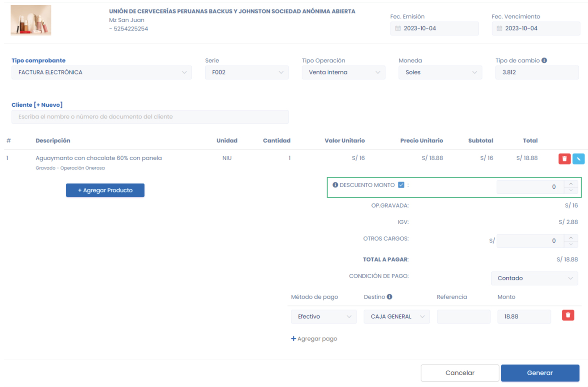The height and width of the screenshot is (387, 588).
Task: Open the Moneda Soles dropdown
Action: pos(440,72)
